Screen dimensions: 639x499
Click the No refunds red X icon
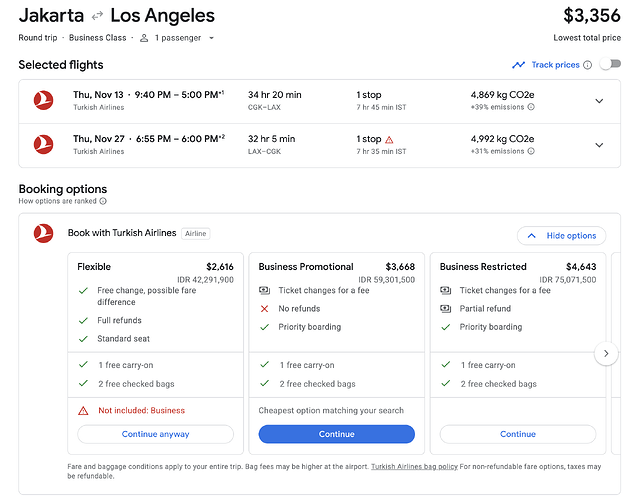pyautogui.click(x=264, y=309)
